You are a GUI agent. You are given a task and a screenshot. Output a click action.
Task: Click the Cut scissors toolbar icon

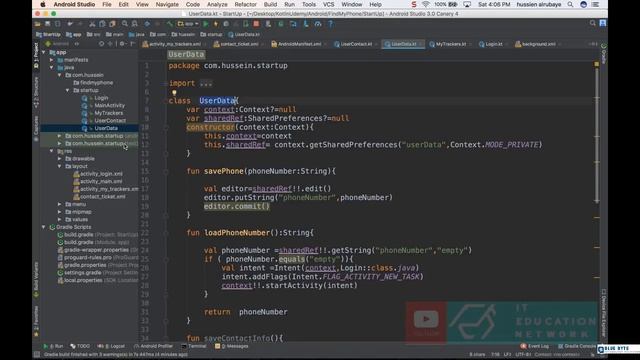(x=92, y=24)
